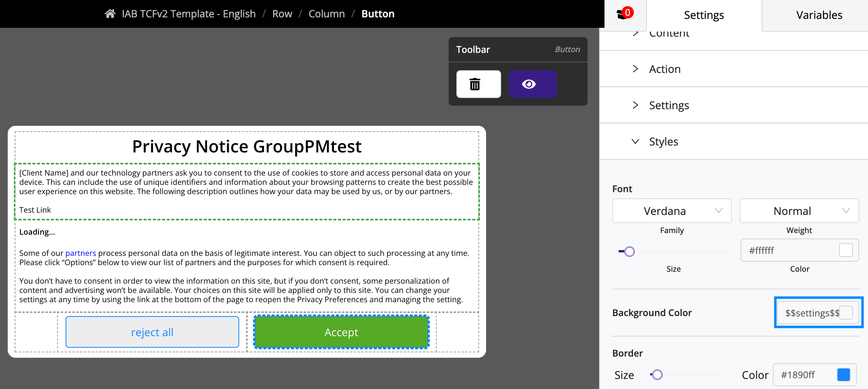The image size is (868, 389).
Task: Expand the Action section
Action: tap(734, 69)
